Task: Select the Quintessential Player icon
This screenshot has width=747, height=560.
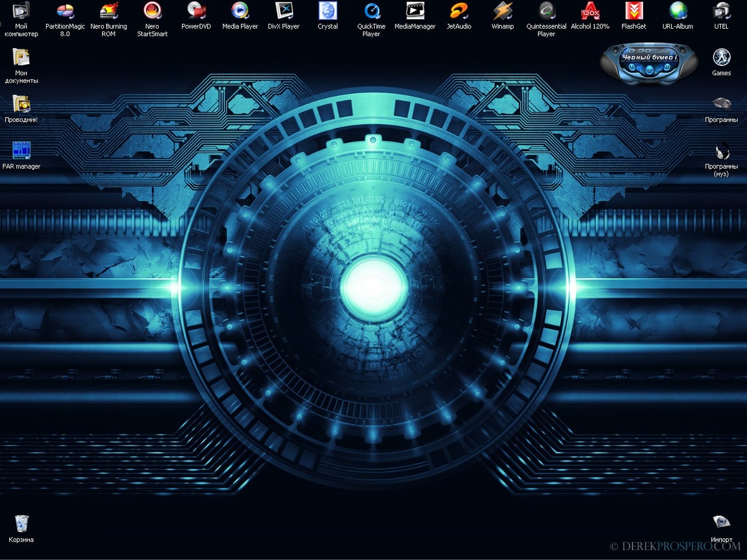Action: [x=546, y=19]
